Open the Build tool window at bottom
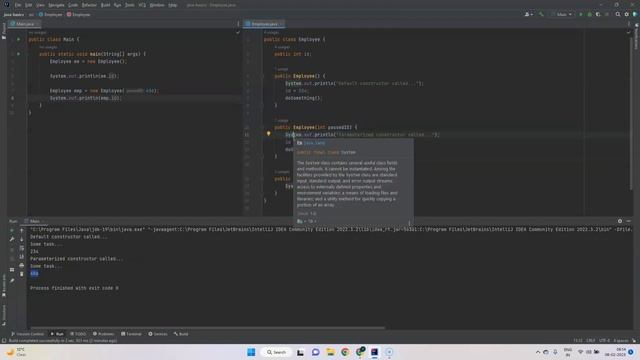This screenshot has width=640, height=360. point(181,334)
